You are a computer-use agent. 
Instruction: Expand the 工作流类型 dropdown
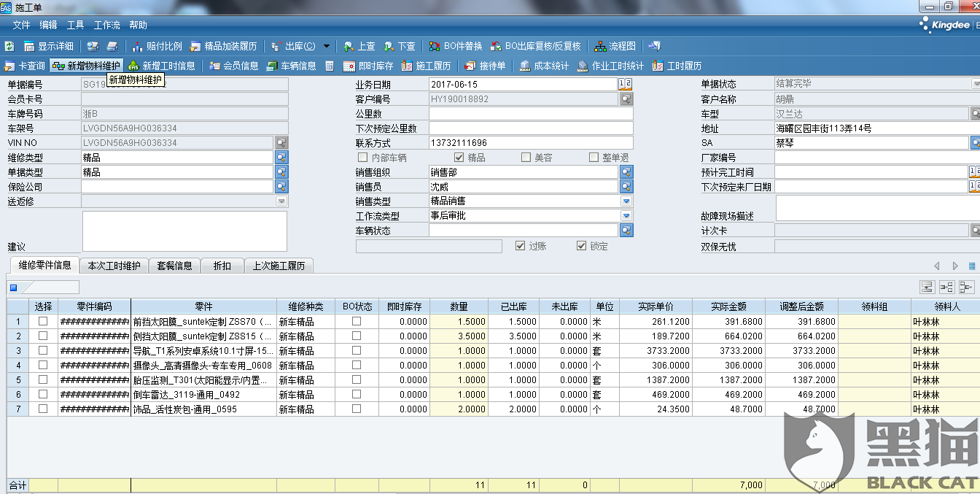pos(626,216)
